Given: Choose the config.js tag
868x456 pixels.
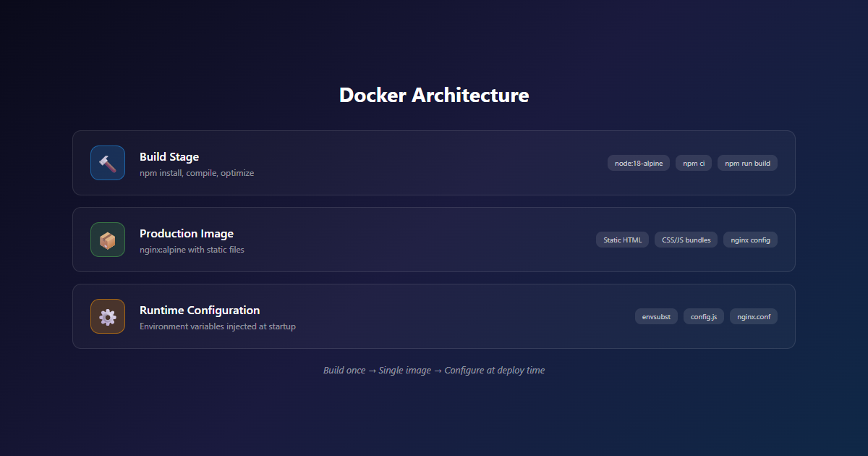Looking at the screenshot, I should click(x=704, y=316).
